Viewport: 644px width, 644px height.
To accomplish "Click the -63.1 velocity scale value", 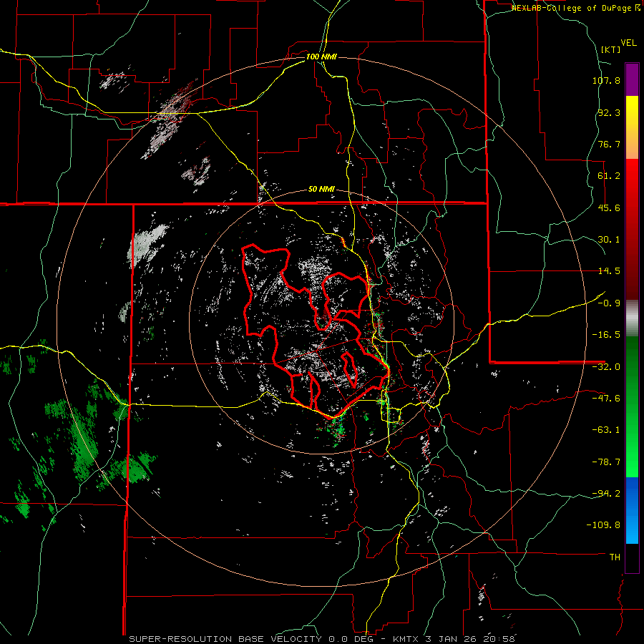I will (x=606, y=430).
